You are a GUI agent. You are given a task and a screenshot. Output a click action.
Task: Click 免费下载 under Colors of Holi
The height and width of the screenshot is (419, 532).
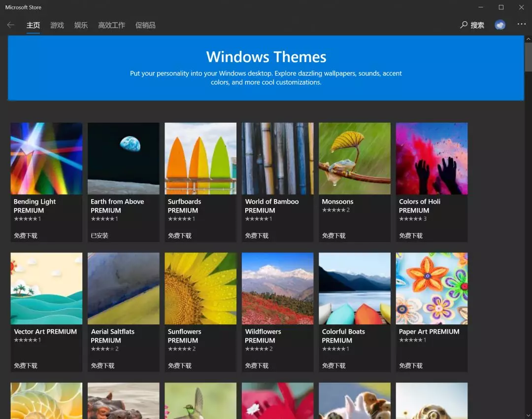(410, 236)
